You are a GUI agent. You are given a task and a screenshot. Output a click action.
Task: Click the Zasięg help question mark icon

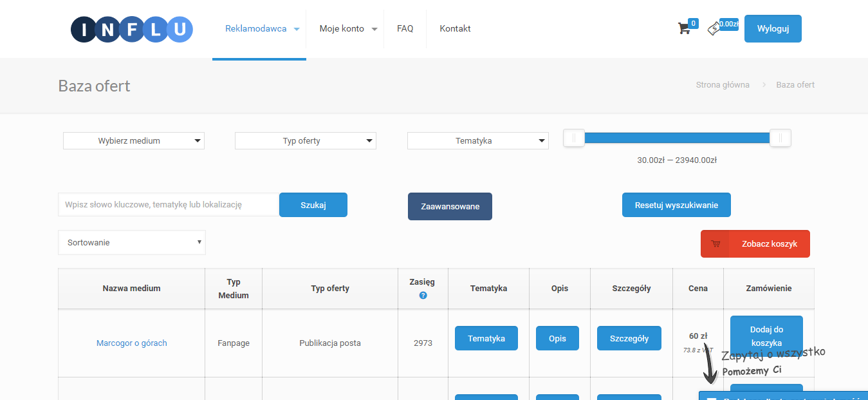pos(423,295)
